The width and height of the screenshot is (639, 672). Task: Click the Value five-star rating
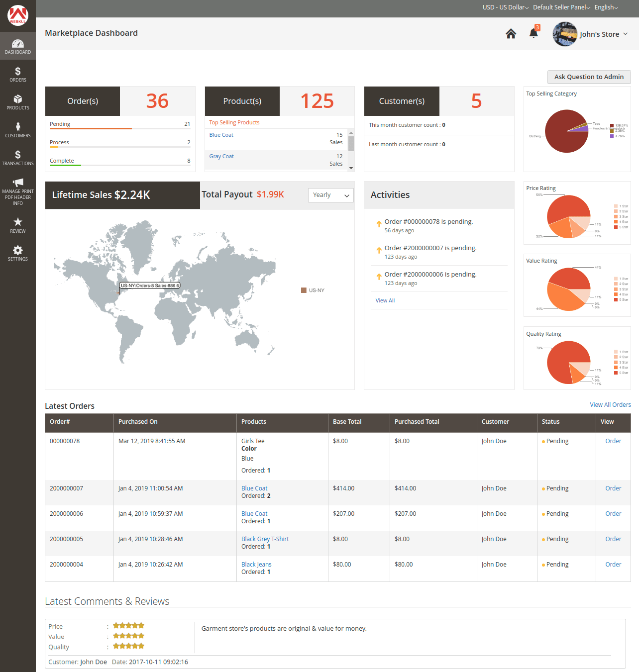pos(128,636)
